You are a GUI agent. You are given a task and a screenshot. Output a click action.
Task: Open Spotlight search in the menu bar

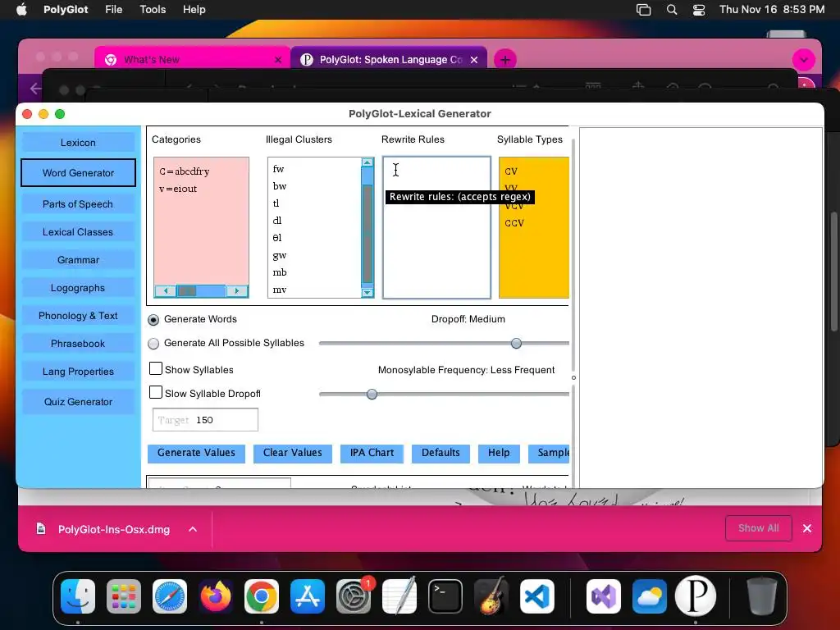coord(672,10)
